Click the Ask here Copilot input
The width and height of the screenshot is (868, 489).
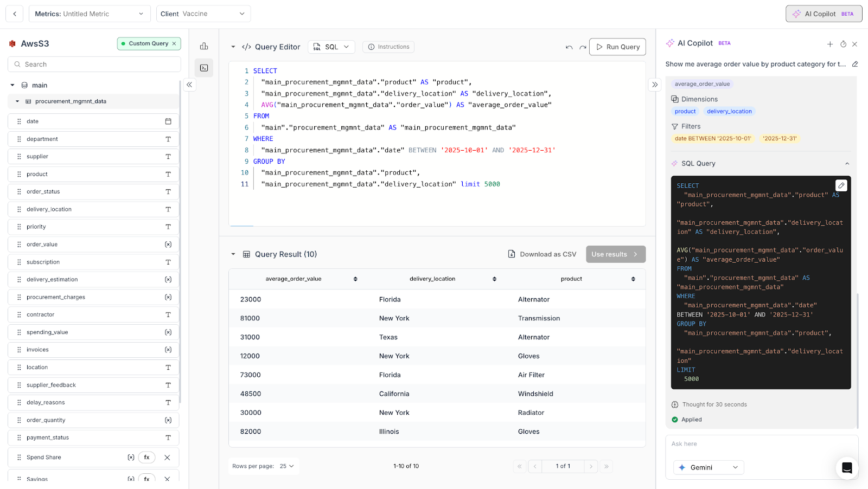[762, 443]
